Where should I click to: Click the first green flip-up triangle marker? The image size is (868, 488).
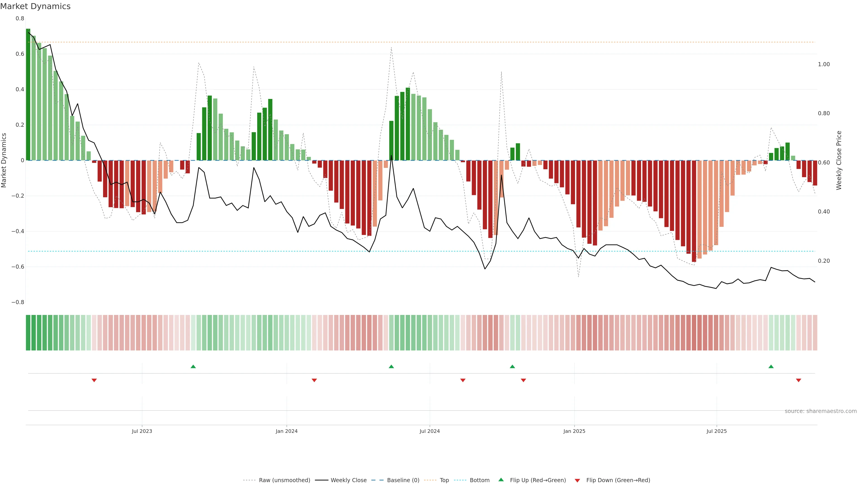coord(193,366)
